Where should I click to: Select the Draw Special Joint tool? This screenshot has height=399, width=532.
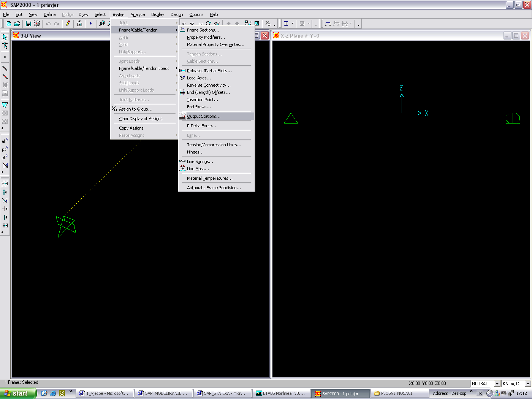pyautogui.click(x=5, y=57)
